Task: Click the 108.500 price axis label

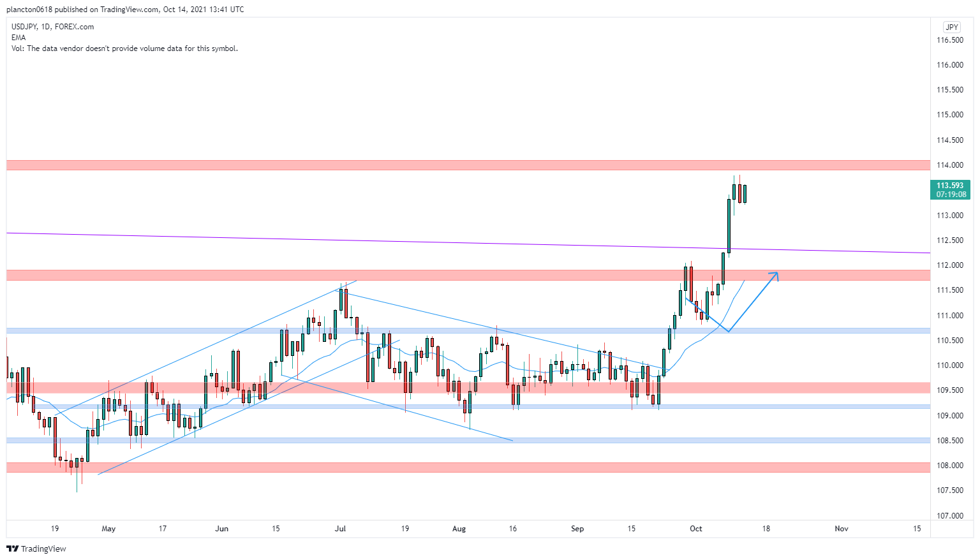Action: pos(949,441)
